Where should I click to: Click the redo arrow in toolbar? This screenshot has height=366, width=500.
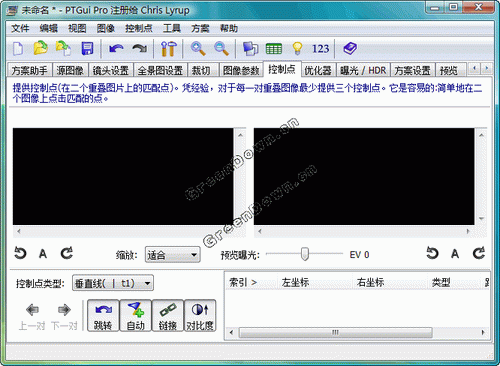point(140,49)
